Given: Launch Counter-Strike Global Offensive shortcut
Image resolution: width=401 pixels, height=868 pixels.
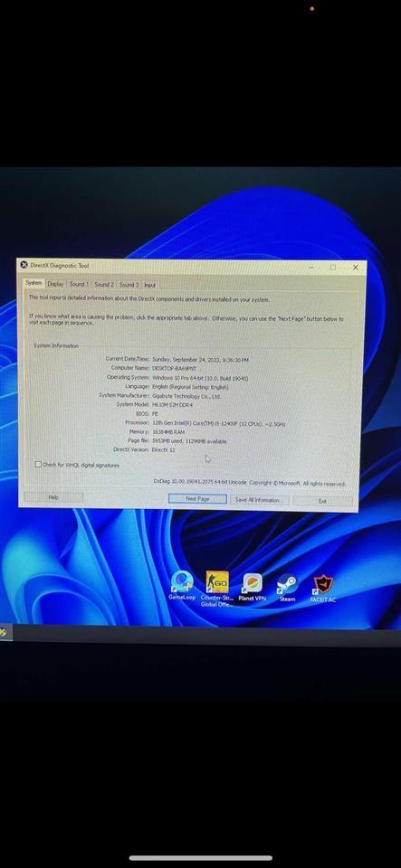Looking at the screenshot, I should tap(216, 589).
